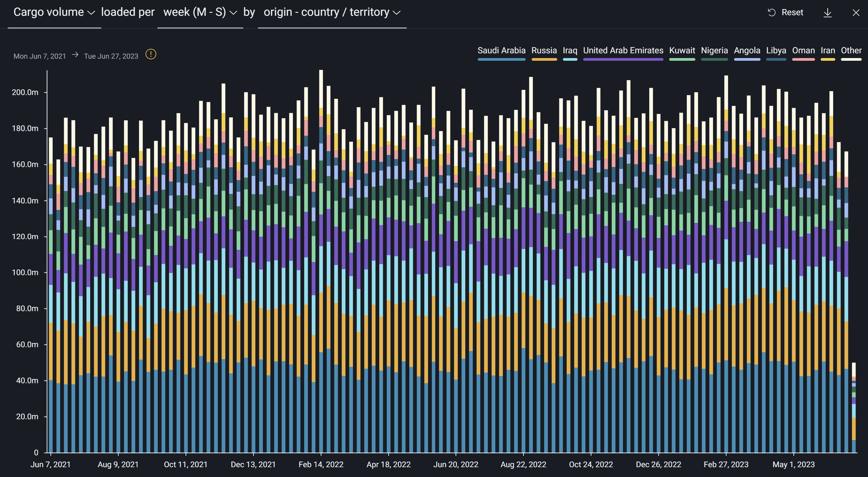Click the x-axis label Jun 20, 2022
The height and width of the screenshot is (477, 868).
coord(455,464)
